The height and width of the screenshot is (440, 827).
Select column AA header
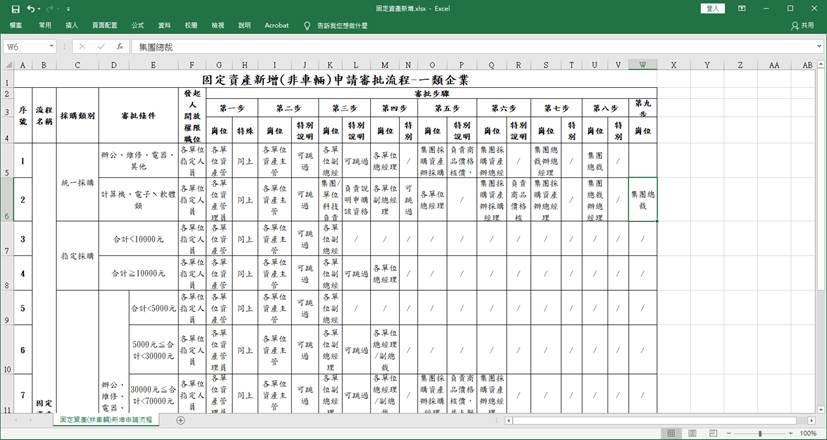pos(774,65)
